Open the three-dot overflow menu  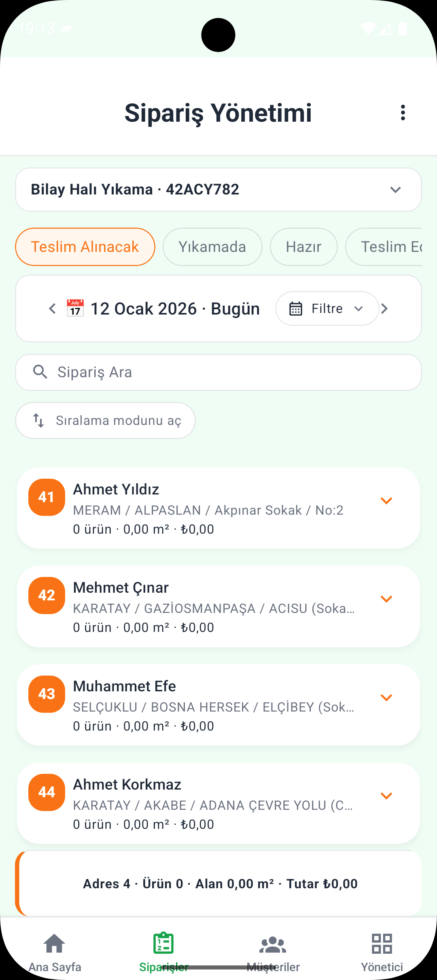[x=403, y=112]
